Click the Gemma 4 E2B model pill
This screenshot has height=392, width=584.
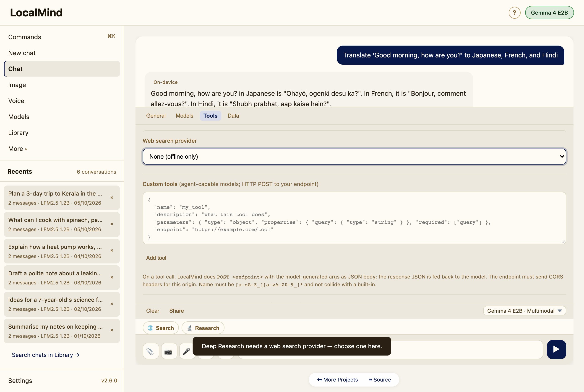[549, 13]
